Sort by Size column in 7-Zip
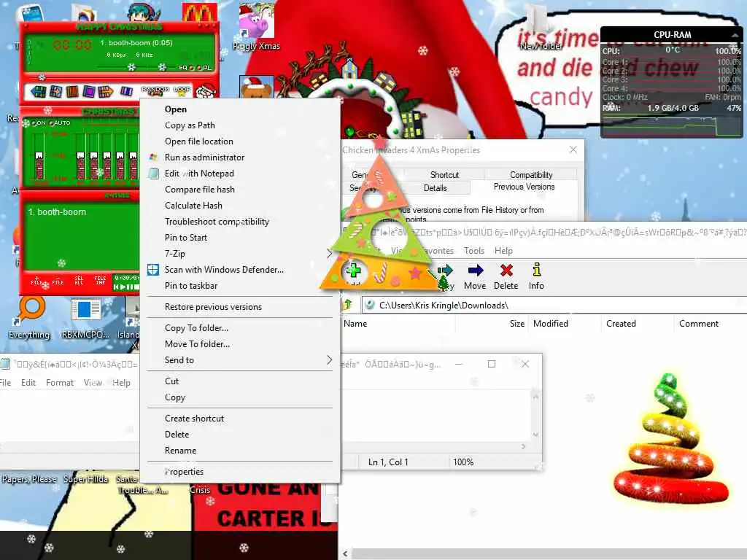The image size is (747, 560). 492,323
